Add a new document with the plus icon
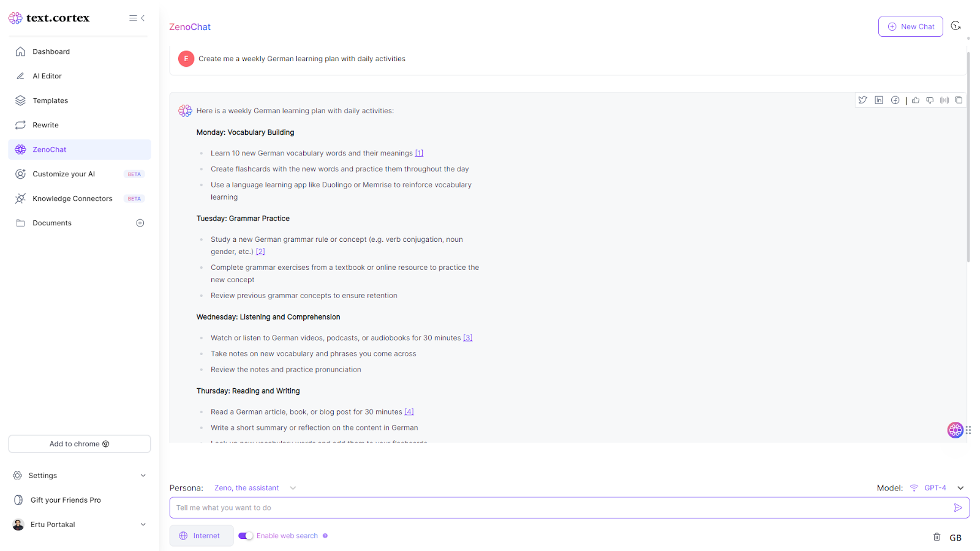980x551 pixels. coord(140,223)
